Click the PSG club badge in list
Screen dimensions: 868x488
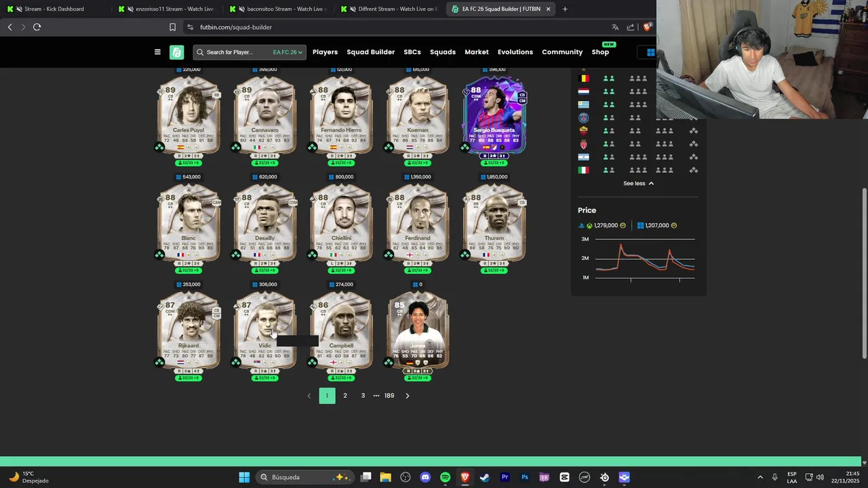(583, 118)
